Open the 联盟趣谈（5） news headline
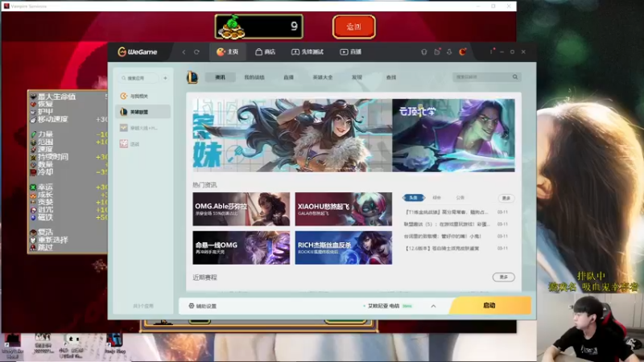The image size is (644, 362). click(x=447, y=224)
